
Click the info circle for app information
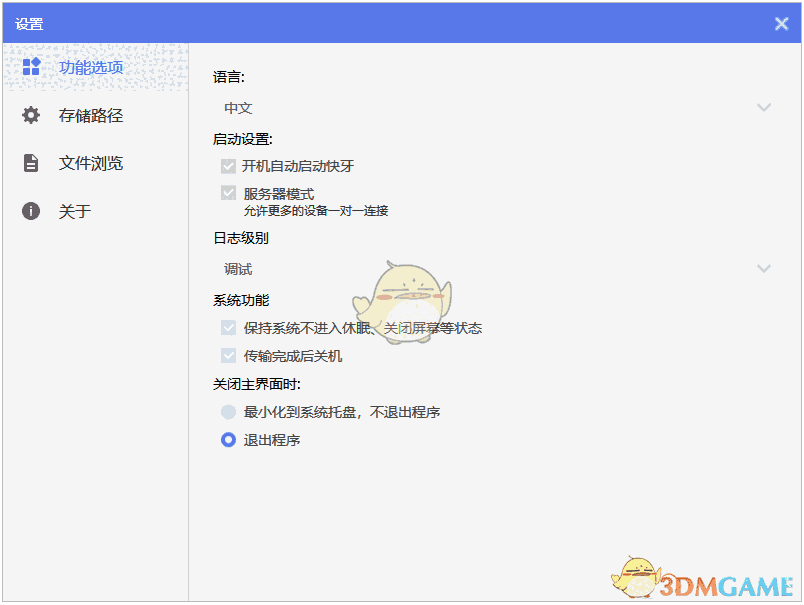[31, 210]
